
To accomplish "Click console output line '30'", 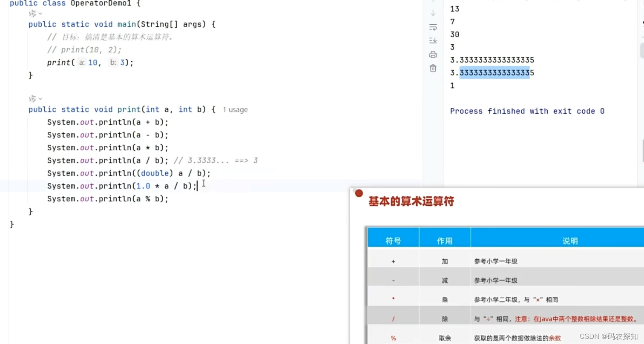I will 454,34.
